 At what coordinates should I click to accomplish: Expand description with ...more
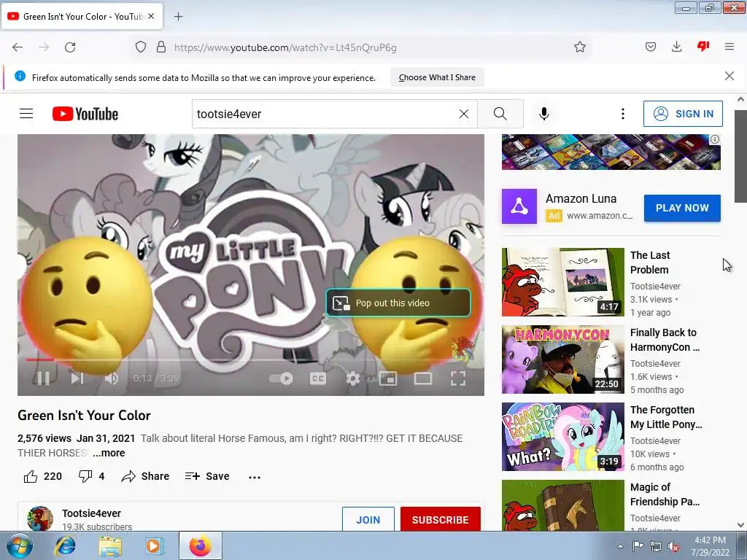pos(109,453)
